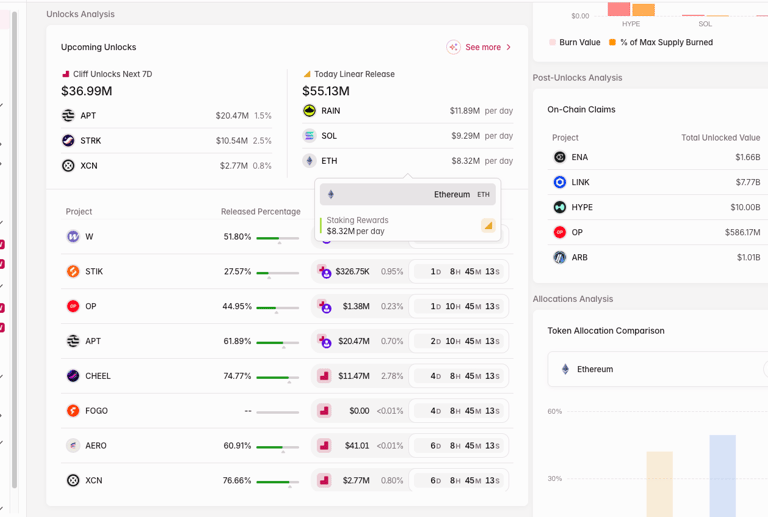Open the STIK countdown timer 1D 8H
Viewport: 768px width, 517px height.
(x=459, y=271)
